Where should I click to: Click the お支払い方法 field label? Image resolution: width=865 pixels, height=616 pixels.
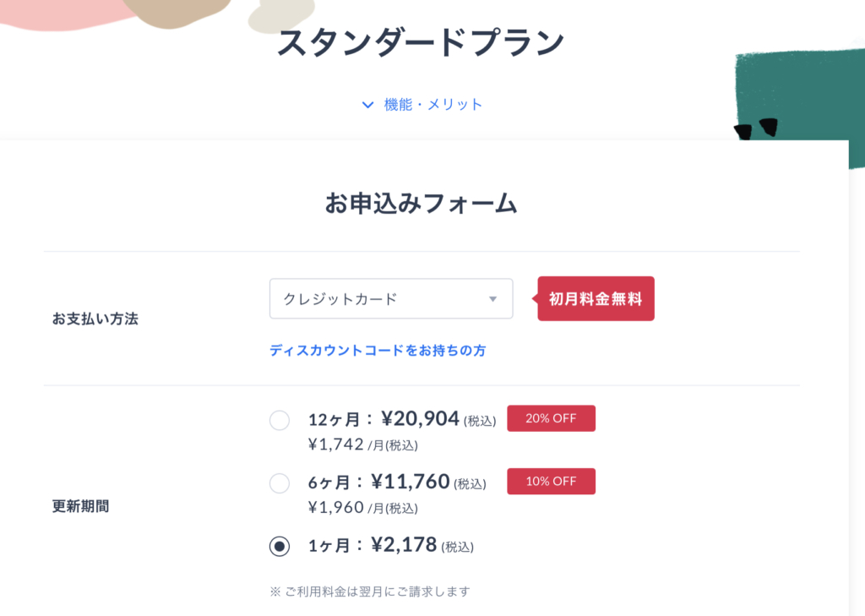(95, 319)
